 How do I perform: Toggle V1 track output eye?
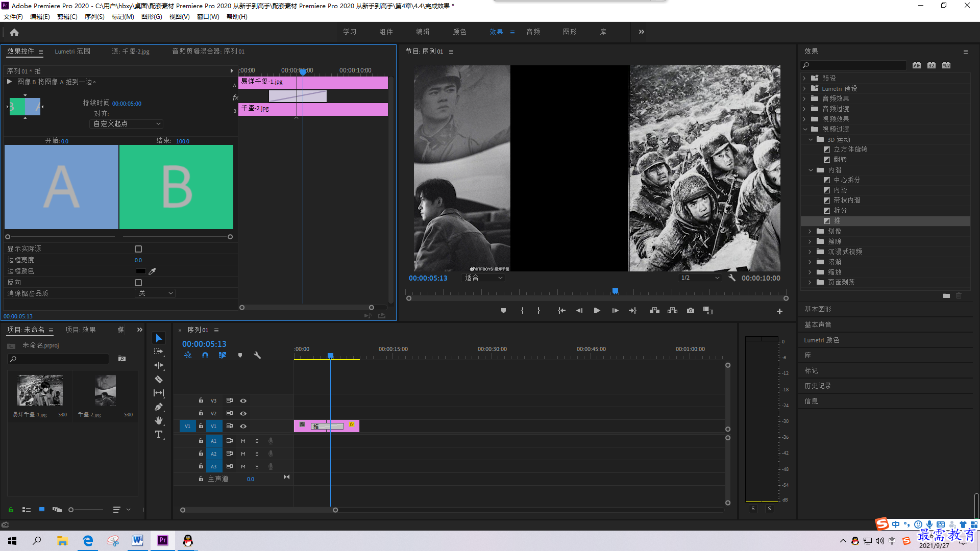tap(243, 427)
